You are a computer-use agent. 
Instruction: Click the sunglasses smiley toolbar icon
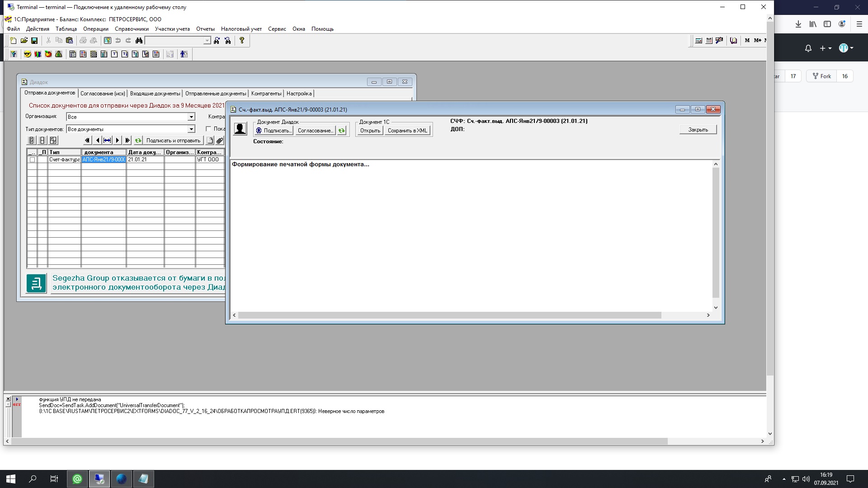[28, 54]
